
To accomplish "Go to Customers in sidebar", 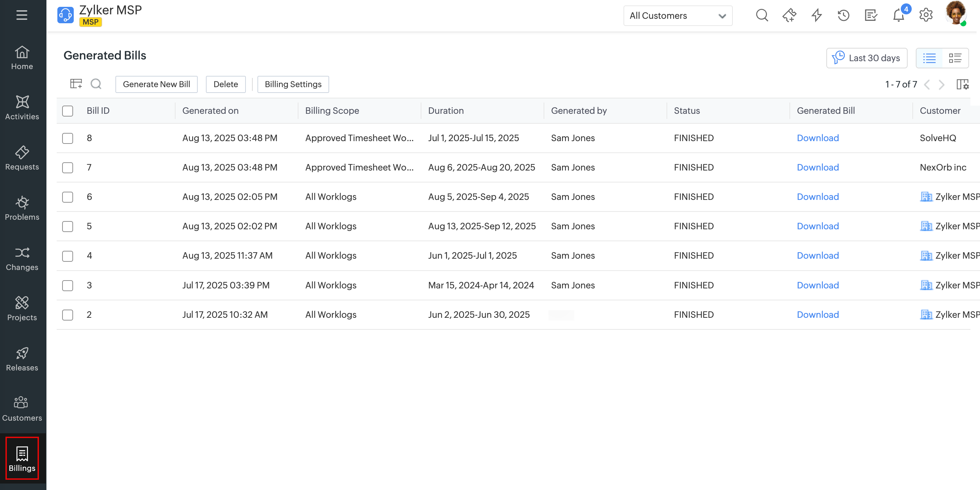I will [x=22, y=409].
